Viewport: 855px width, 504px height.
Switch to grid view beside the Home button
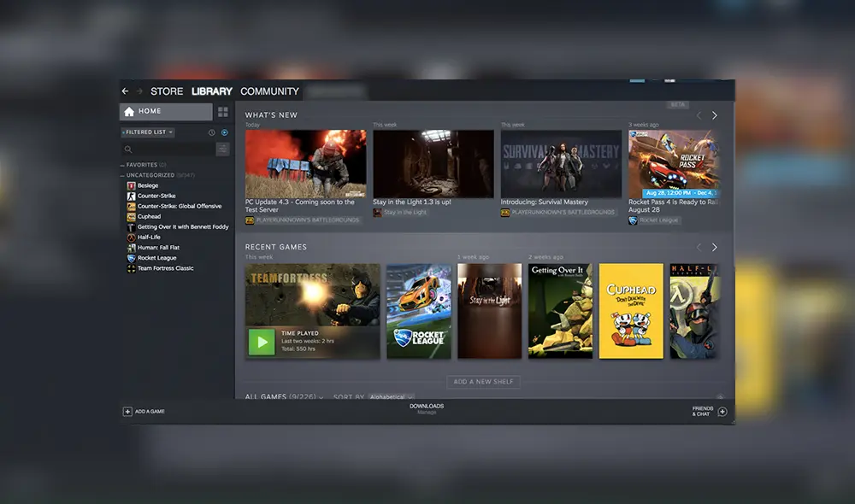[x=222, y=111]
